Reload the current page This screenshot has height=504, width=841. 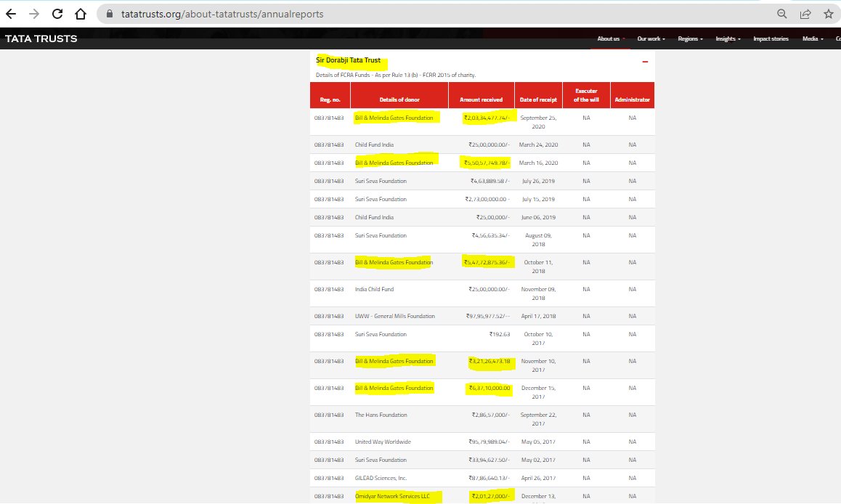click(x=57, y=14)
